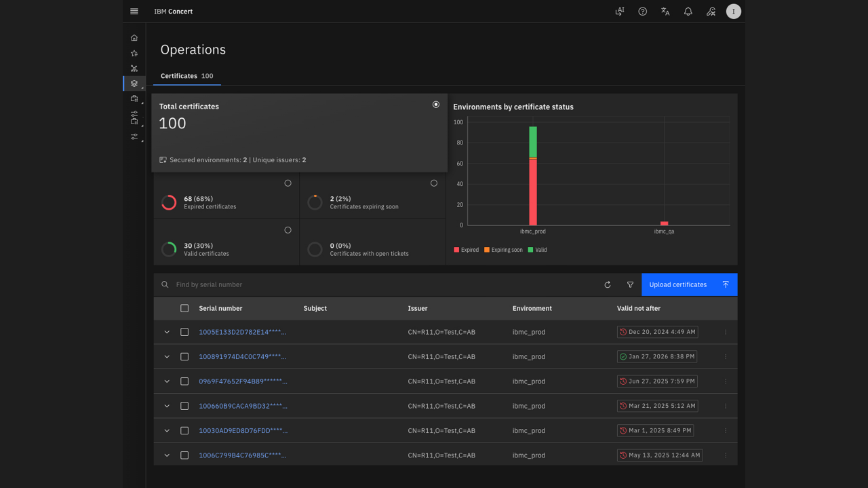Viewport: 868px width, 488px height.
Task: Check the 1005E133D2D782E14 row checkbox
Action: point(184,332)
